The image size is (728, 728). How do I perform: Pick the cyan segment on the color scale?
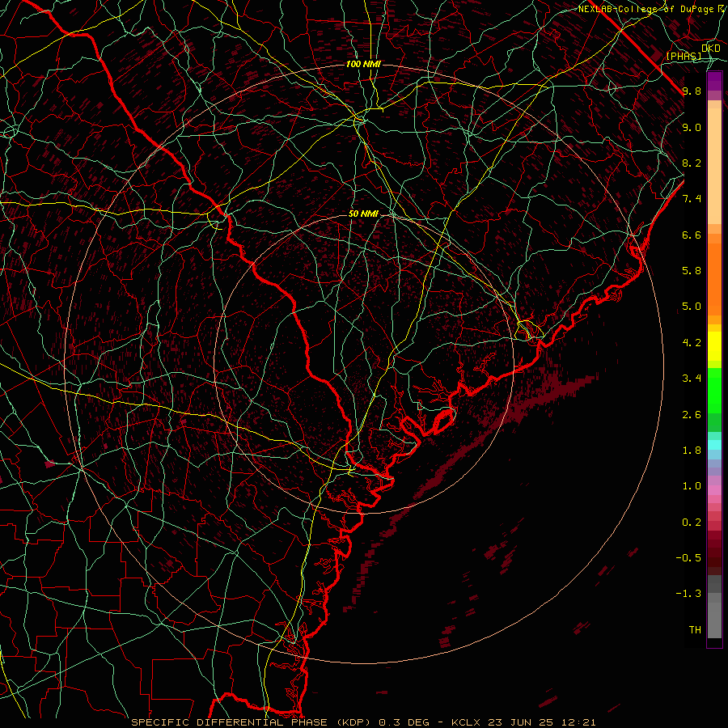(714, 444)
